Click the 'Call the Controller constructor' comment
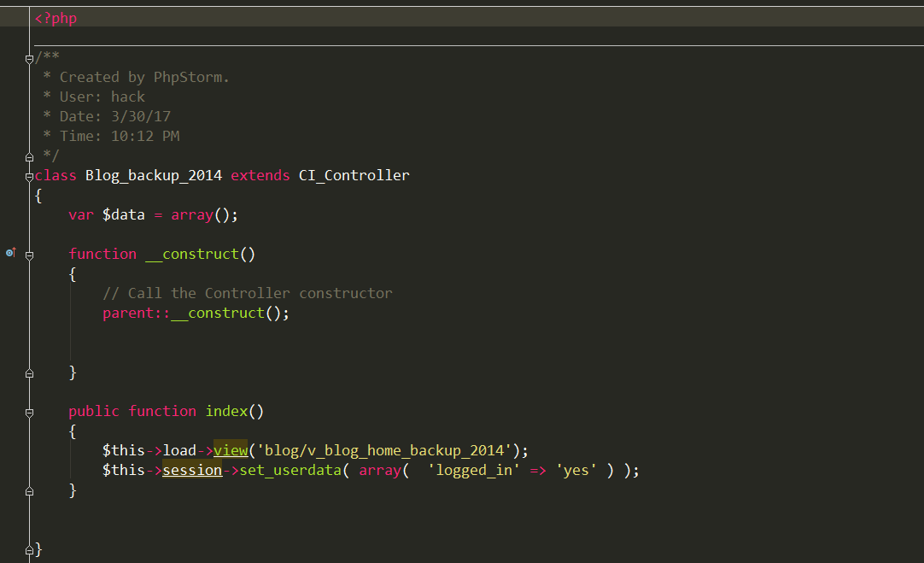This screenshot has height=563, width=924. [x=247, y=293]
